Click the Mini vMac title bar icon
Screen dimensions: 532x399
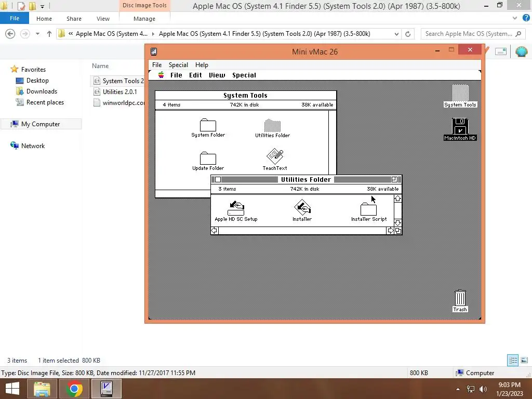click(154, 51)
